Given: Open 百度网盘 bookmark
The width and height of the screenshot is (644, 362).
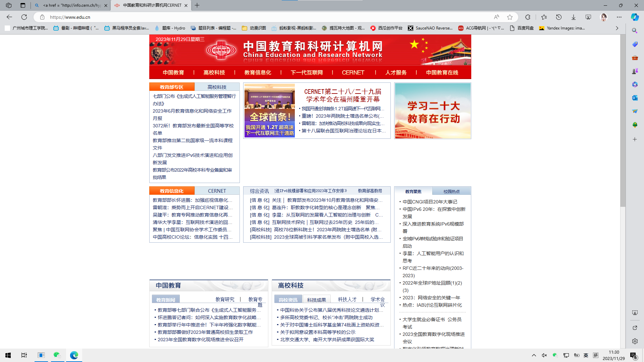Looking at the screenshot, I should (x=522, y=28).
